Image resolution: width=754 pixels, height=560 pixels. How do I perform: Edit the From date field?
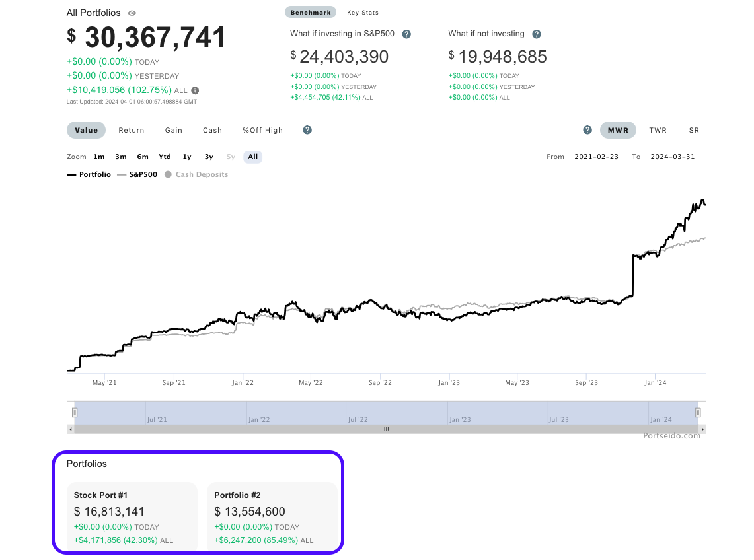click(597, 157)
